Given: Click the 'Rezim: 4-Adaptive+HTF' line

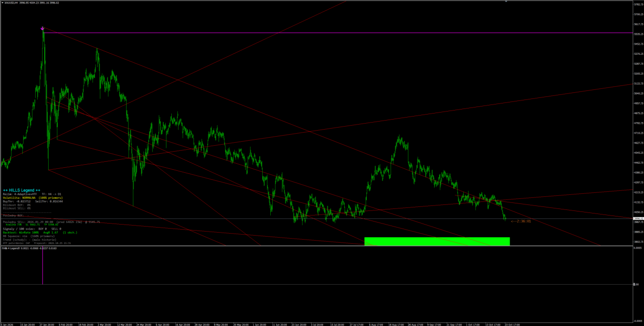Looking at the screenshot, I should pyautogui.click(x=32, y=194).
